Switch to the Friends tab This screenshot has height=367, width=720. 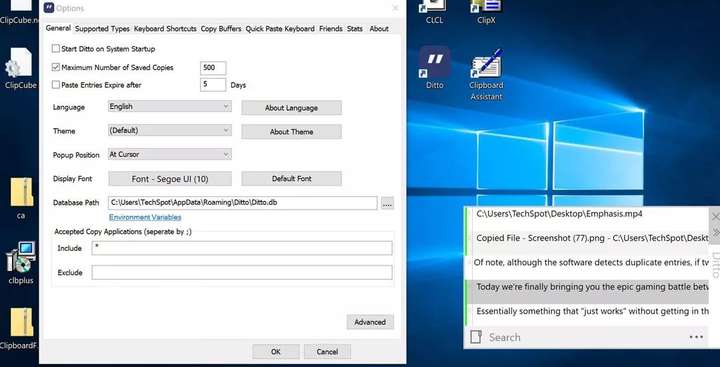(x=331, y=29)
